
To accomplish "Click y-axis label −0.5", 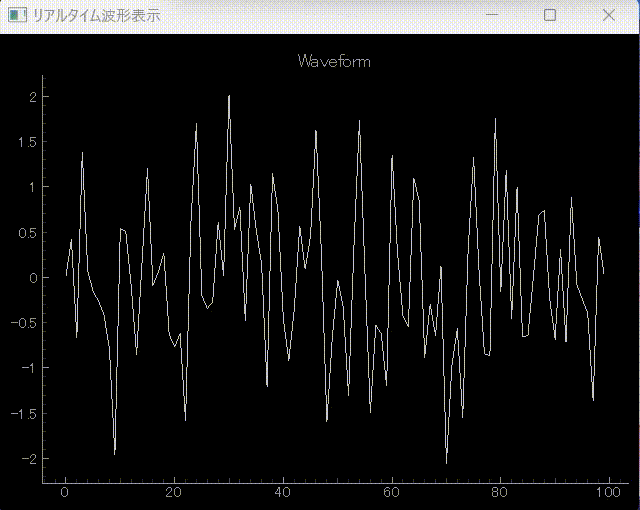I will tap(24, 323).
